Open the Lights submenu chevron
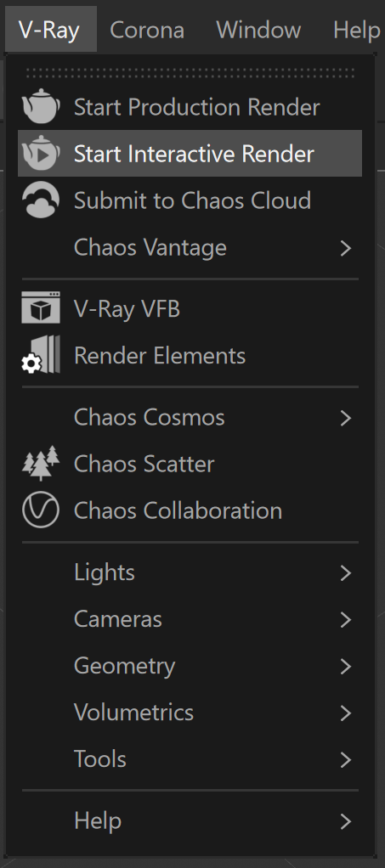The height and width of the screenshot is (868, 385). point(346,573)
